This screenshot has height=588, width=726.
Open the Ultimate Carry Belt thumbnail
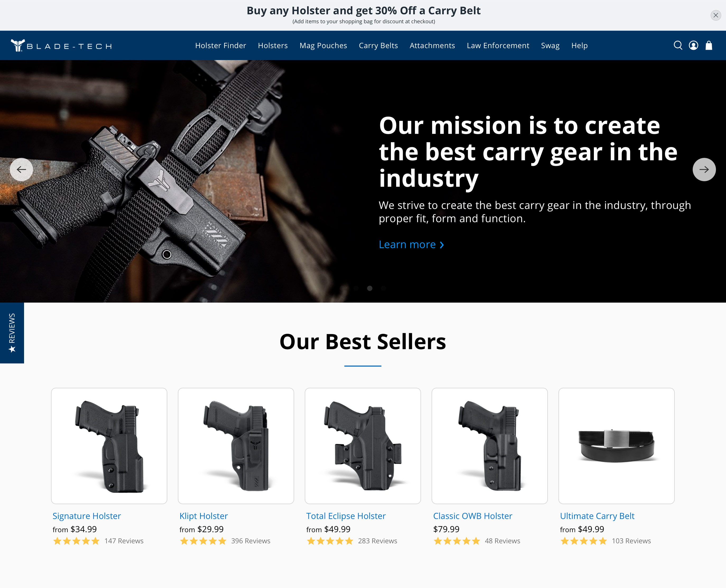pos(616,446)
